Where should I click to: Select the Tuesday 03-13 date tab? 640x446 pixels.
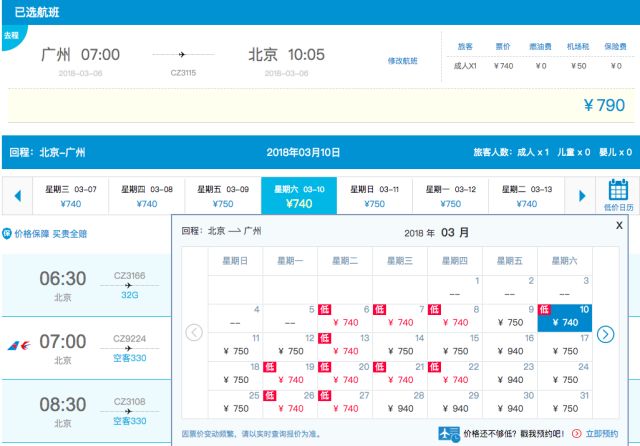527,196
